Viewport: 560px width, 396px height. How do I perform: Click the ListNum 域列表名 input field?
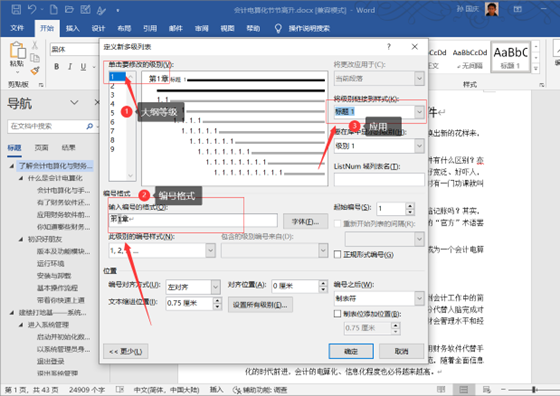(379, 180)
